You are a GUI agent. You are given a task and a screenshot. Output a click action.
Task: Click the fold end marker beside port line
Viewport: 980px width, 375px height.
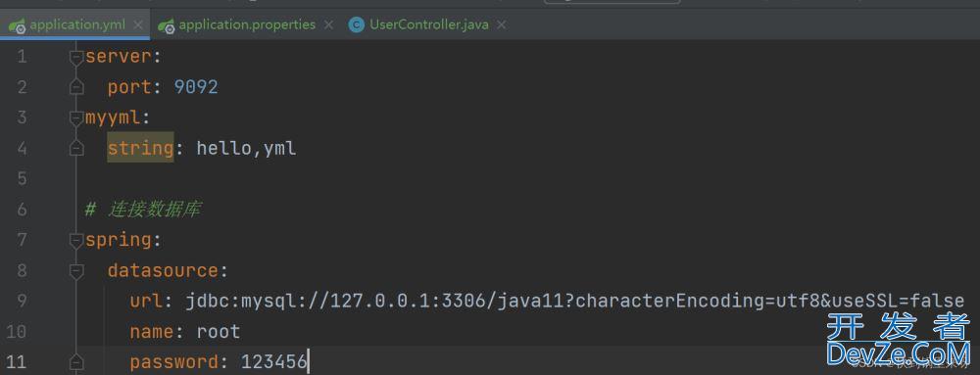(76, 87)
